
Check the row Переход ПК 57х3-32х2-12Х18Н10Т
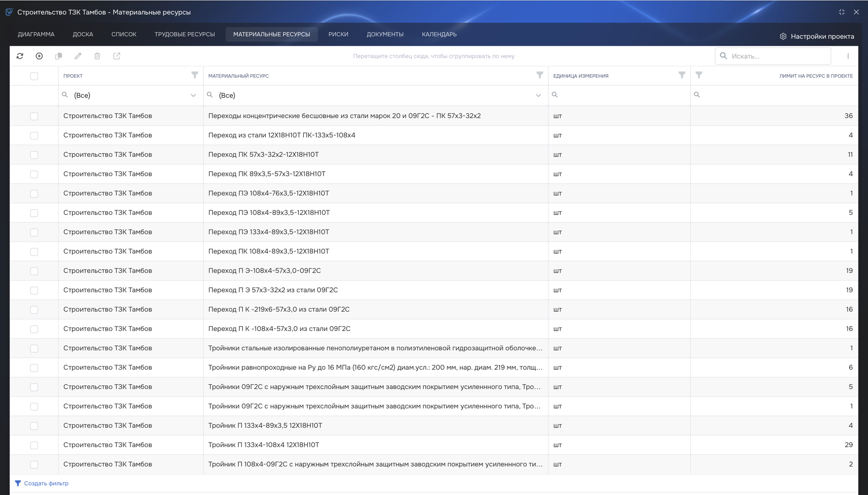coord(34,155)
